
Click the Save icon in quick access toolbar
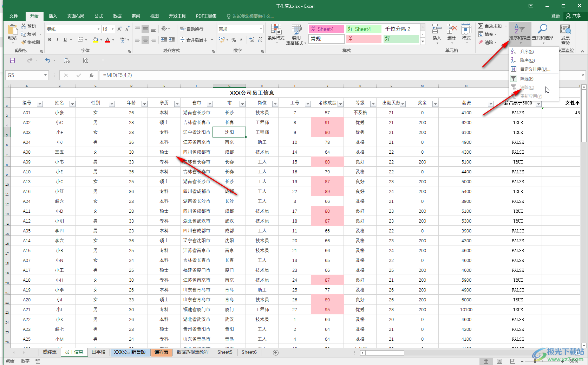click(12, 60)
